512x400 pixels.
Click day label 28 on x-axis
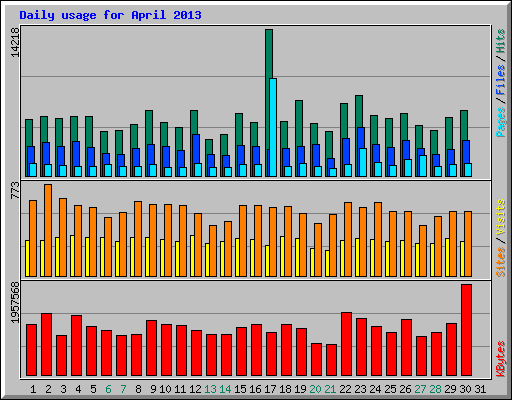pyautogui.click(x=435, y=389)
